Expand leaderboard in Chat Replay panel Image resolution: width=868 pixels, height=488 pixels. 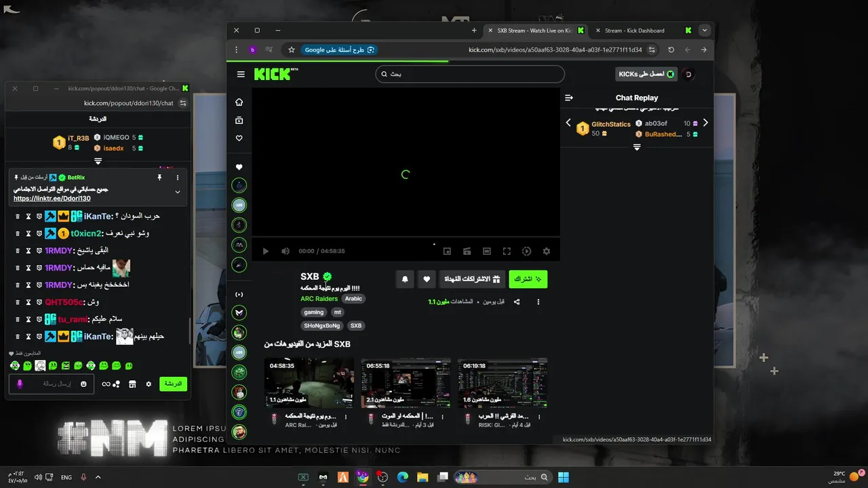click(637, 147)
